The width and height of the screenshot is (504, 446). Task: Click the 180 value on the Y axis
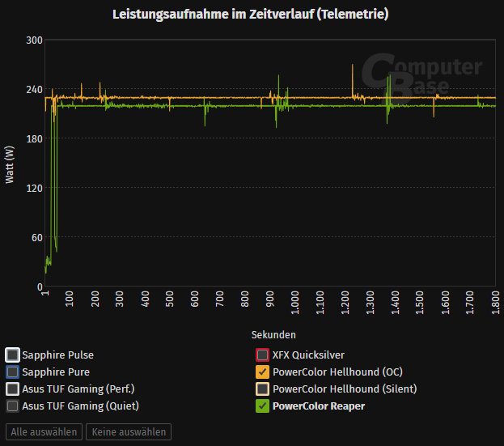[34, 139]
